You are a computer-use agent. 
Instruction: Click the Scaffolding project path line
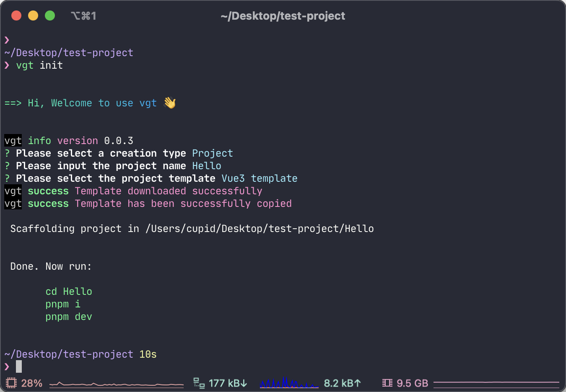tap(192, 229)
